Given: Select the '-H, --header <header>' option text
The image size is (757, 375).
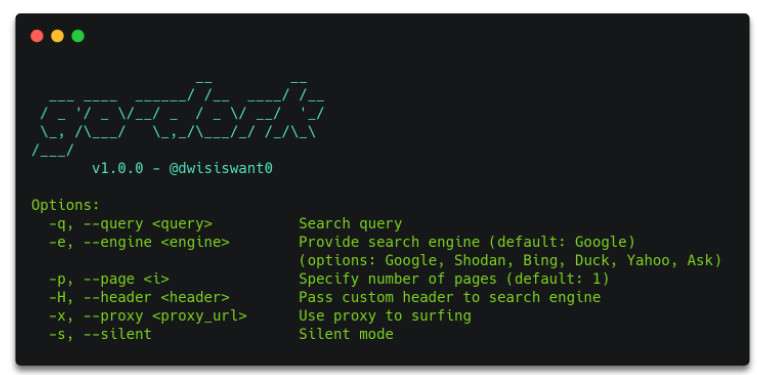Looking at the screenshot, I should click(139, 297).
